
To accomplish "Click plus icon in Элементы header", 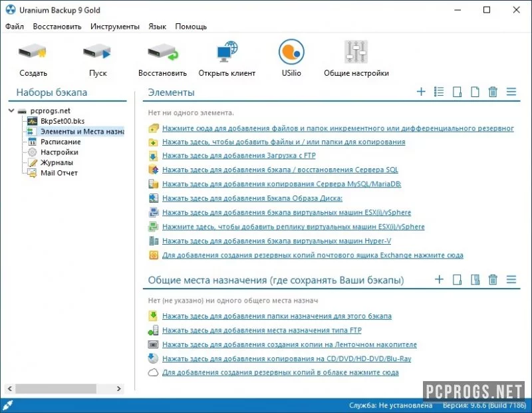I will click(x=421, y=92).
